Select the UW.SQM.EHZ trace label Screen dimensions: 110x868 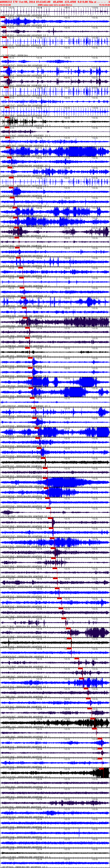pos(25,496)
